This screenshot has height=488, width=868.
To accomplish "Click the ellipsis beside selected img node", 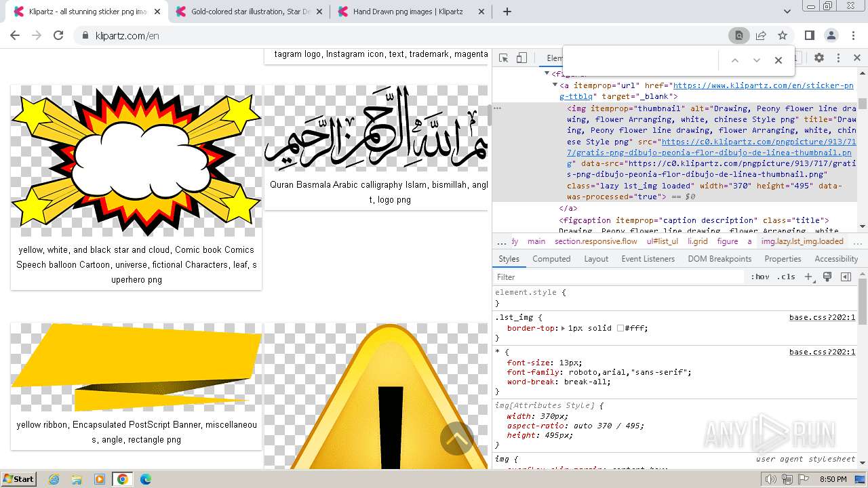I will point(497,108).
